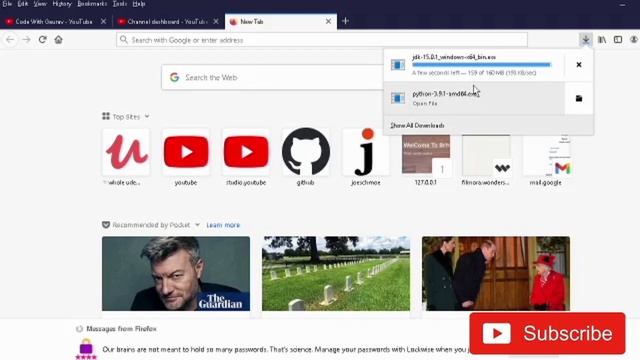The width and height of the screenshot is (640, 360).
Task: Click Open File under python-3.9.1
Action: (x=425, y=104)
